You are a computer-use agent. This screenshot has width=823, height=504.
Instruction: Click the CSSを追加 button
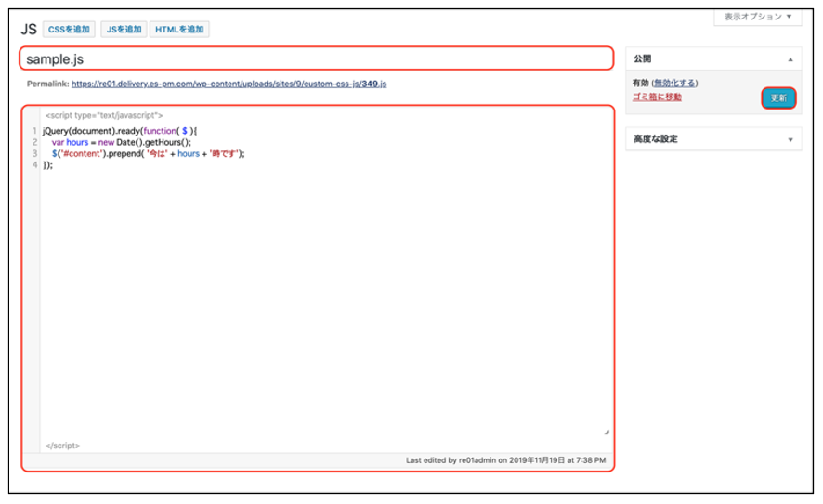pyautogui.click(x=70, y=30)
